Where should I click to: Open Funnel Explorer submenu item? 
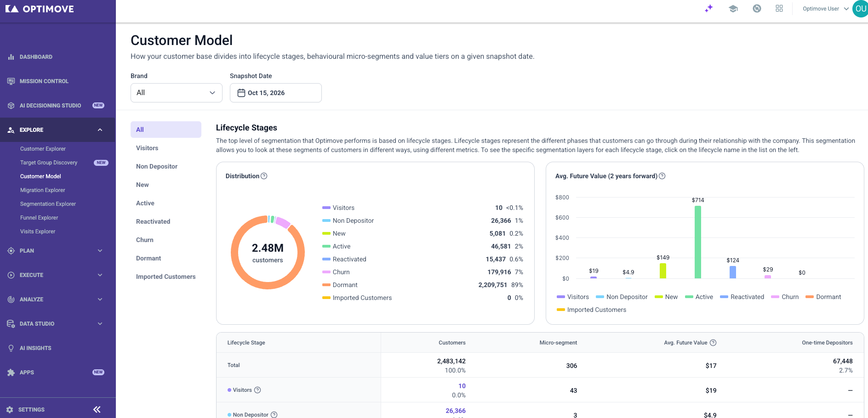point(39,218)
